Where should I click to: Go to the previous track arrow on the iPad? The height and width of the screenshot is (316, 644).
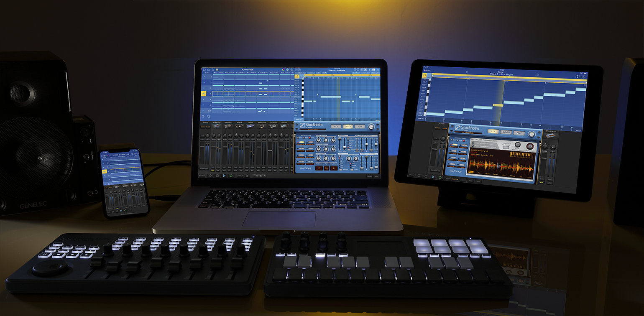(x=466, y=72)
